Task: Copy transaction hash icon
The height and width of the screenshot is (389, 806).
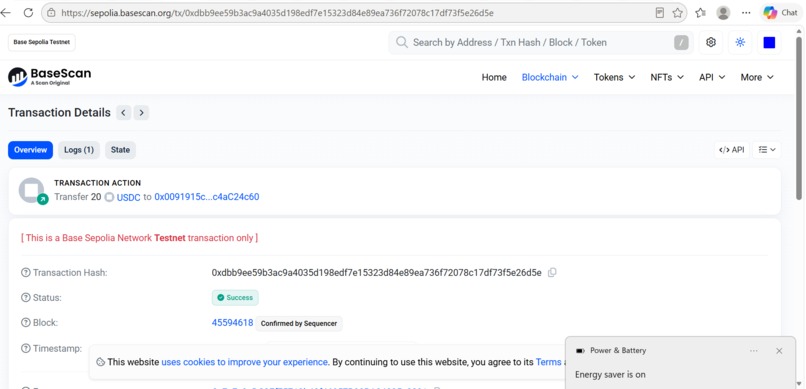Action: [552, 273]
